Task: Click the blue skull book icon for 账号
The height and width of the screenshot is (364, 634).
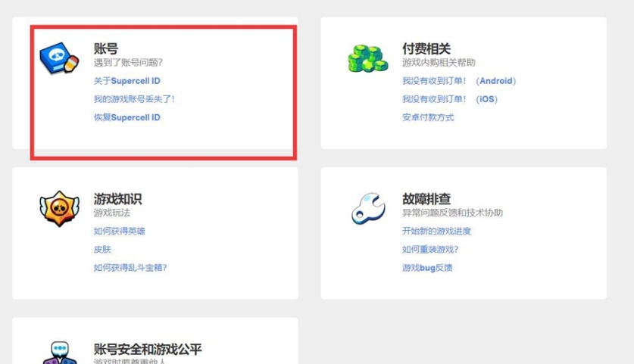Action: [59, 59]
